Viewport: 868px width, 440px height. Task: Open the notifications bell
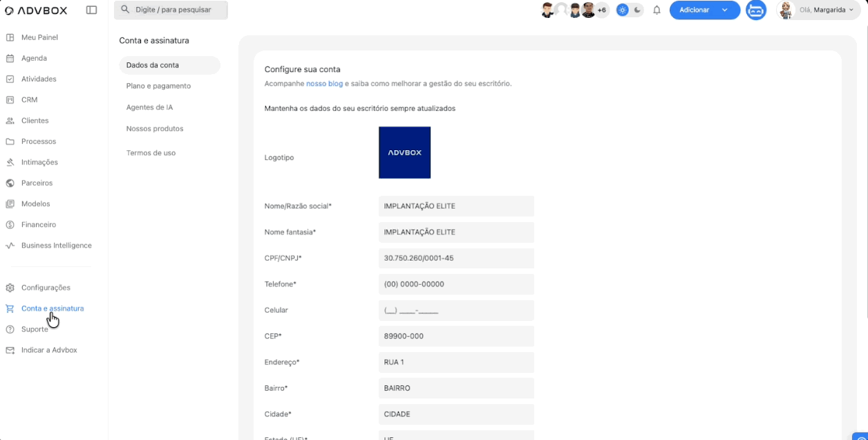pos(657,10)
